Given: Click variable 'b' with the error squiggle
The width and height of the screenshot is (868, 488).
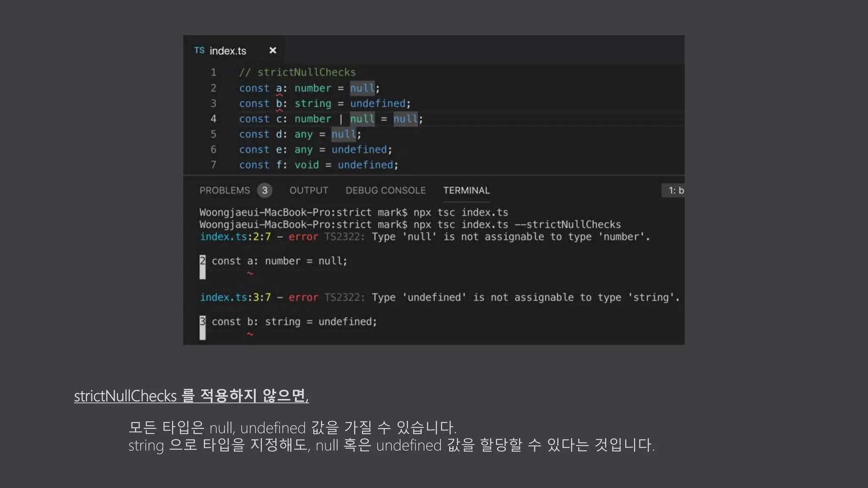Looking at the screenshot, I should (279, 104).
